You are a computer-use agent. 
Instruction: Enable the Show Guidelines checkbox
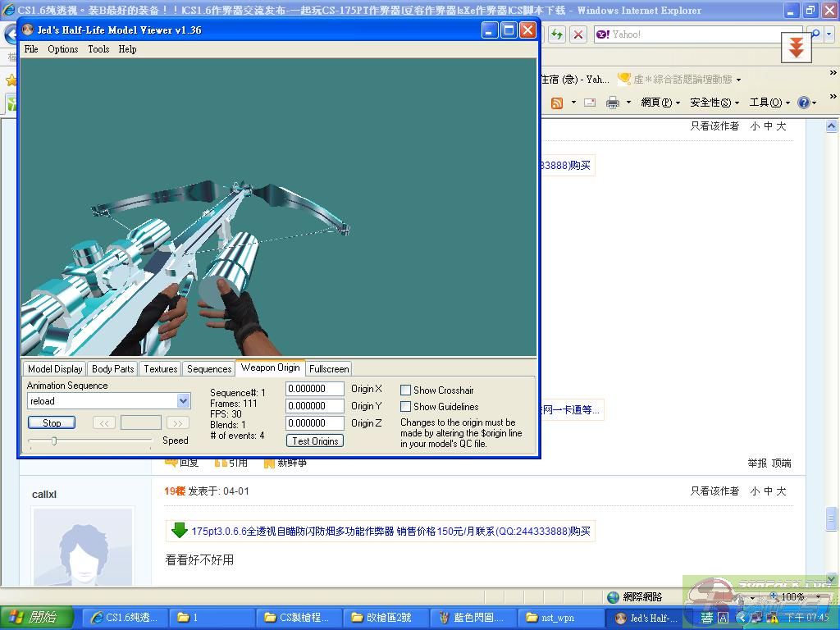(x=405, y=407)
